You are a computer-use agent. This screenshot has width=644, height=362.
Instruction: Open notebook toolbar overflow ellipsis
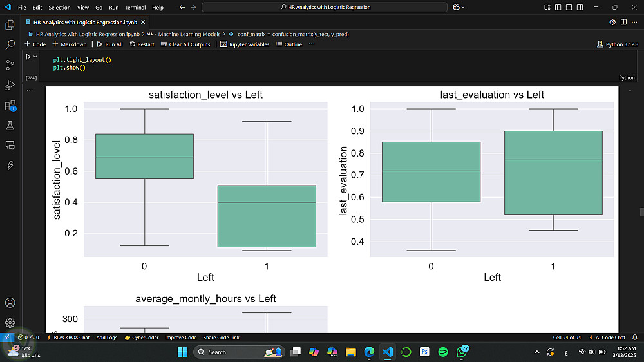pyautogui.click(x=312, y=44)
